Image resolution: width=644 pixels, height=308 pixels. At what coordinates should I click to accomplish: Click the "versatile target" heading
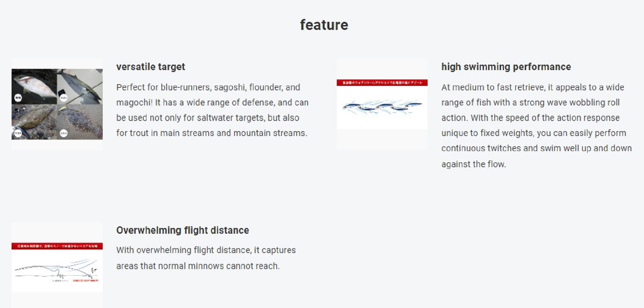(x=150, y=67)
